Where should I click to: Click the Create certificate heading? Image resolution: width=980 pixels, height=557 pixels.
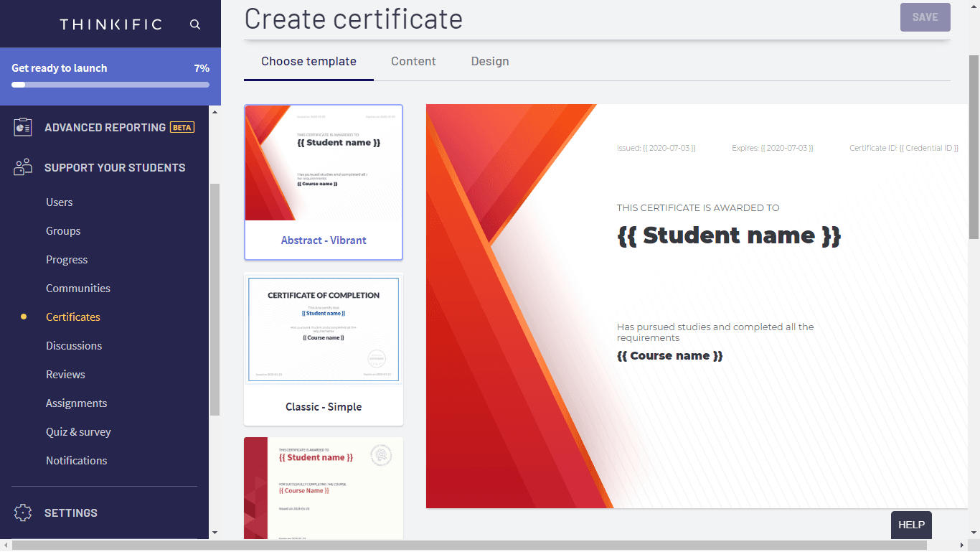pos(353,19)
